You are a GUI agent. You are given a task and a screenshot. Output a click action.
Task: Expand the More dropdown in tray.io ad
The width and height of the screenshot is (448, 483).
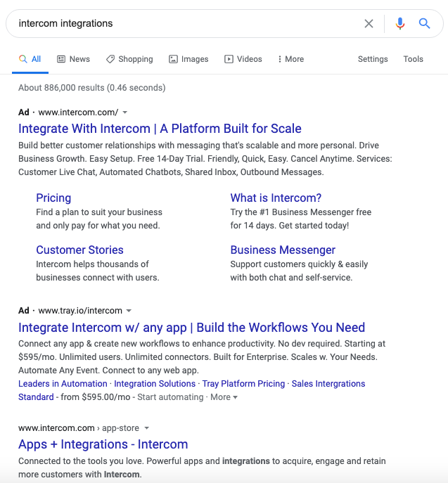click(224, 397)
